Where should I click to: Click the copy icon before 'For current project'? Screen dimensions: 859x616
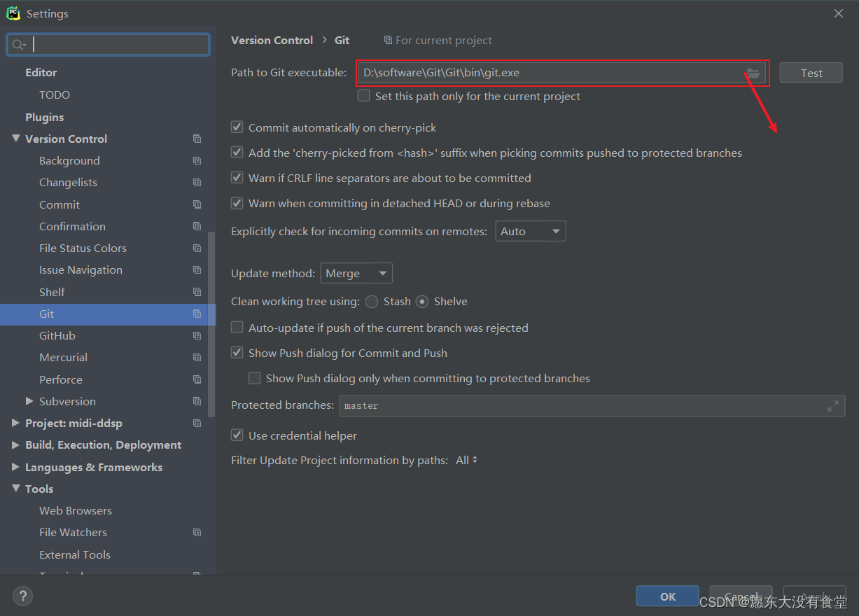[x=388, y=41]
